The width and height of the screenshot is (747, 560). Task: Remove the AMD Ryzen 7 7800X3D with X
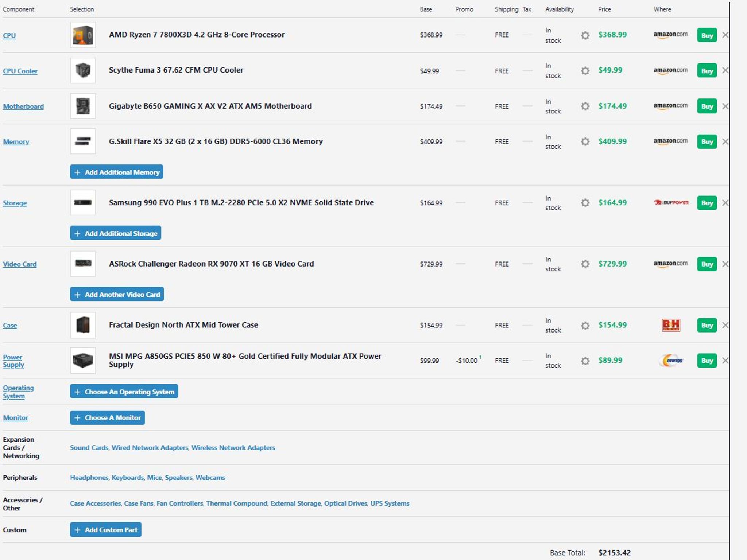(725, 35)
